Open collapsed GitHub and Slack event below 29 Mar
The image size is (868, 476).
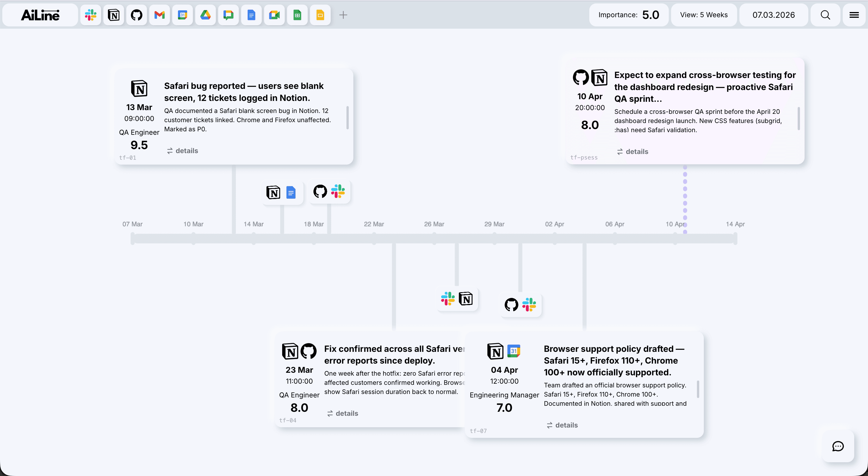pyautogui.click(x=520, y=305)
